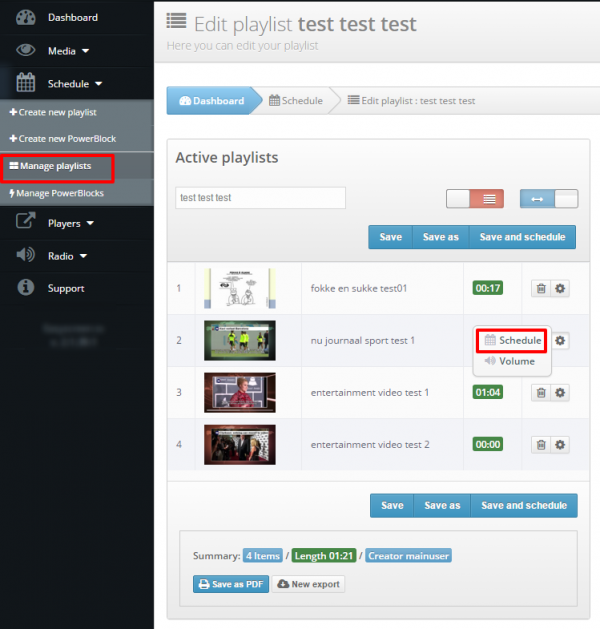
Task: Expand the Players sidebar menu
Action: point(70,223)
